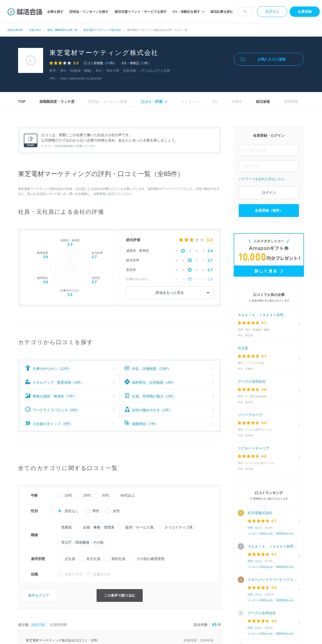Click the header ログイン button
This screenshot has height=644, width=322.
coord(272,12)
